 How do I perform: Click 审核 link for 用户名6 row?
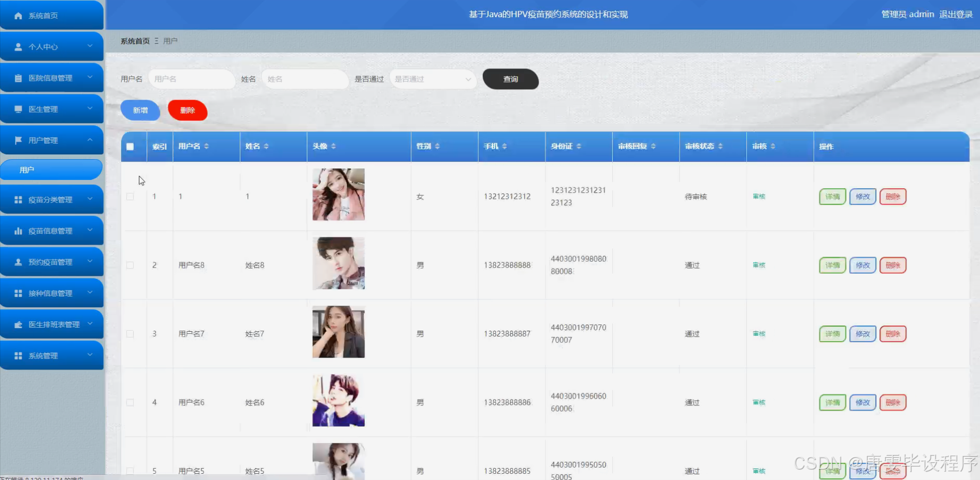[759, 402]
